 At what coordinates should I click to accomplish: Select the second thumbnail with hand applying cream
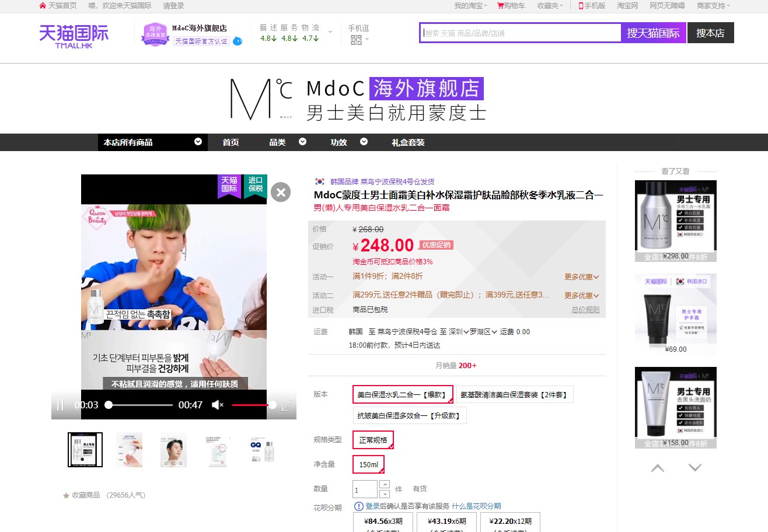click(x=129, y=450)
